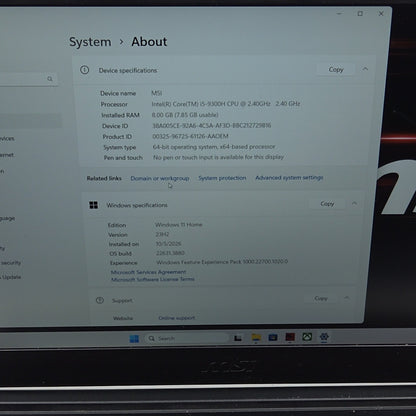The height and width of the screenshot is (416, 416).
Task: Open Advanced system settings link
Action: (289, 178)
